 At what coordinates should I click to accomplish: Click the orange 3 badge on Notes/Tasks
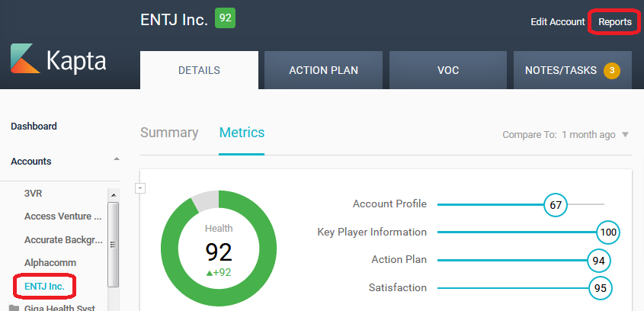click(611, 71)
